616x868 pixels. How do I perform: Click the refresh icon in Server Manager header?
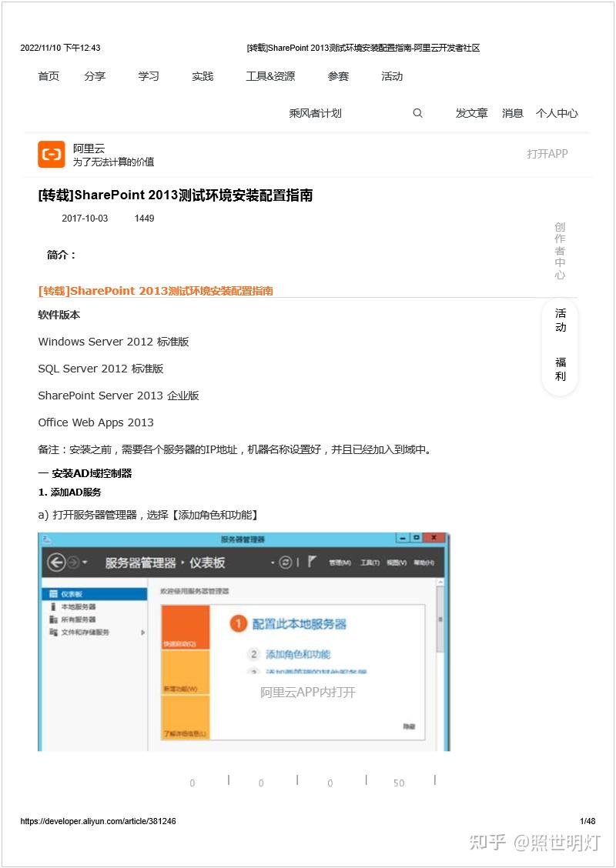click(x=286, y=563)
